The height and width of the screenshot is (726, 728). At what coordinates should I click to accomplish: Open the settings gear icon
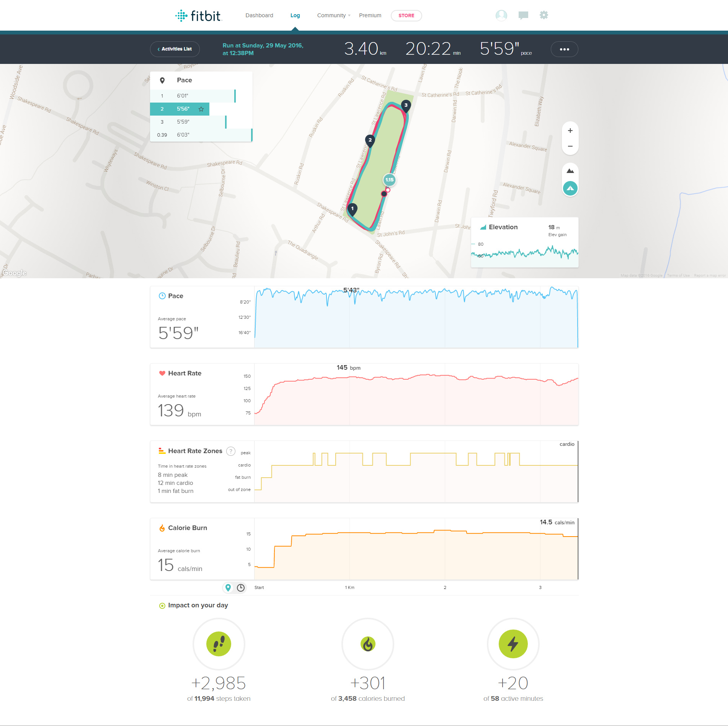(544, 15)
